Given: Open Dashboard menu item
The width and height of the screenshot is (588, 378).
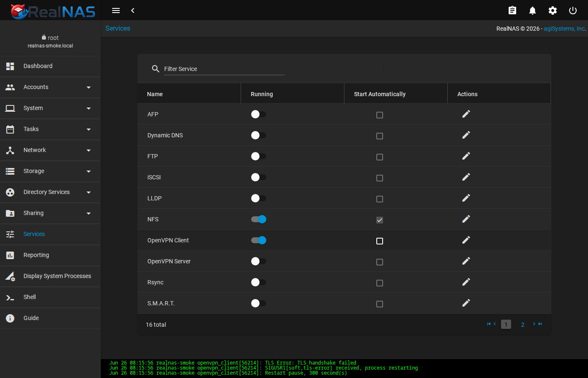Looking at the screenshot, I should coord(50,66).
